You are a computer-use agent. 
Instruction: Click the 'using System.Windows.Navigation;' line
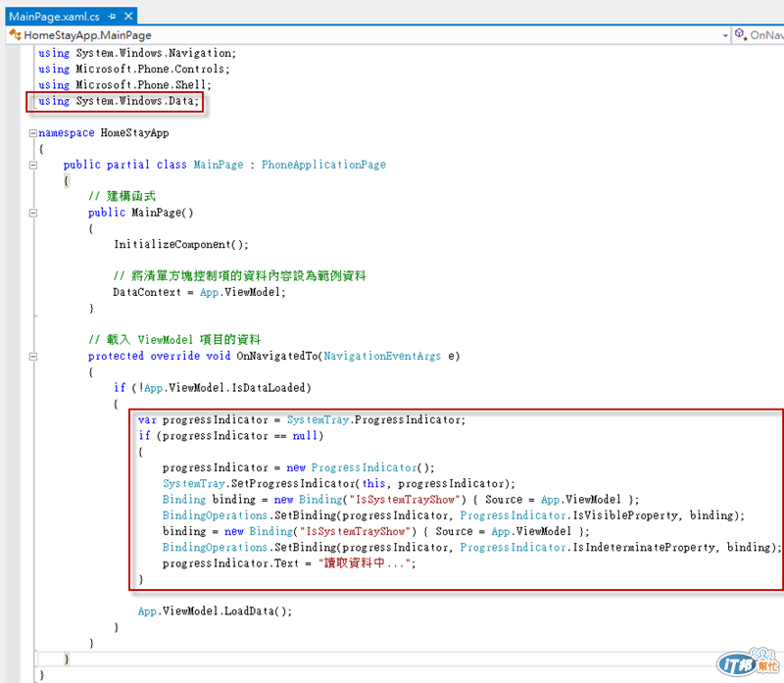pos(137,53)
